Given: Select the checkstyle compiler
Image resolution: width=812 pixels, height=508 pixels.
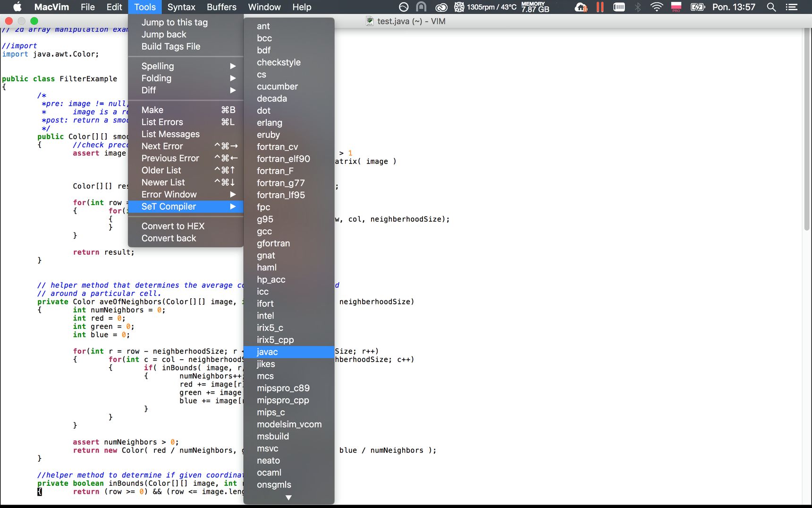Looking at the screenshot, I should tap(289, 62).
